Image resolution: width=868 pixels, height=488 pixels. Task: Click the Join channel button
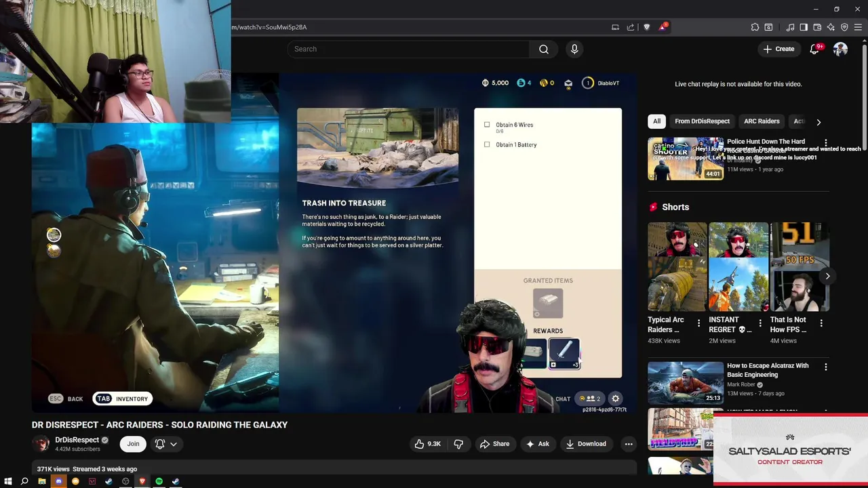tap(133, 444)
